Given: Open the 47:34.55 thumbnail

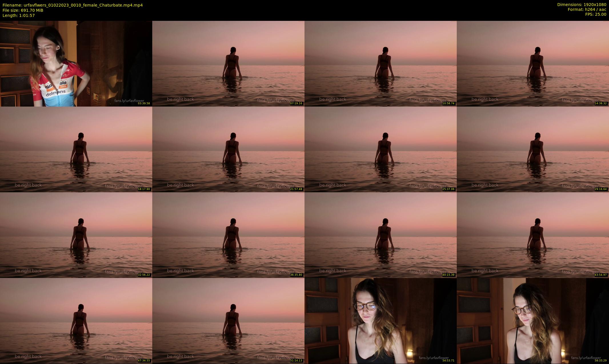Looking at the screenshot, I should click(x=76, y=321).
